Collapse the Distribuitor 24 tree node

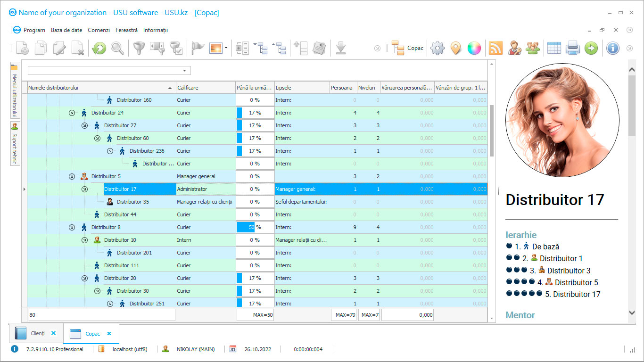click(72, 113)
